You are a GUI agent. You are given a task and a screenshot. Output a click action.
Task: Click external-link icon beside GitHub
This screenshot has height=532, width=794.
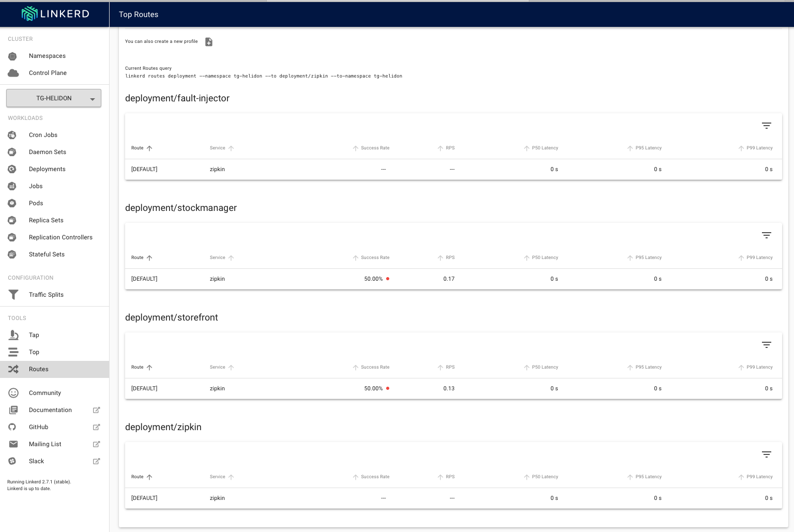[x=96, y=427]
